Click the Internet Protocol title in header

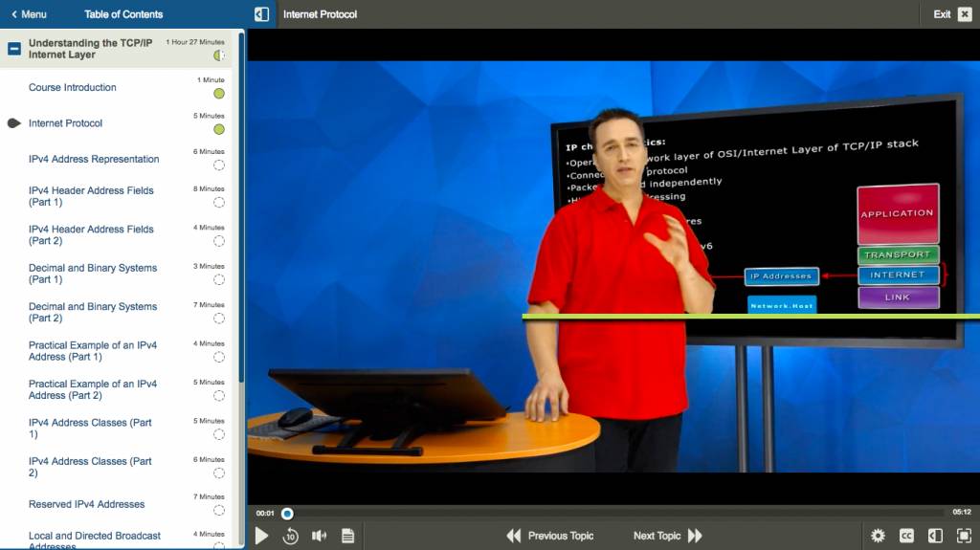(x=320, y=13)
